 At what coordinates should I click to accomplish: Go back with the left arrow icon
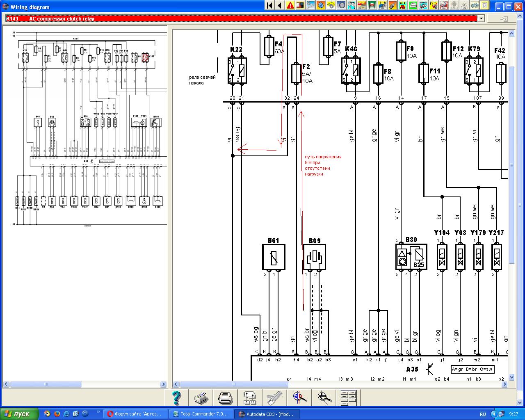pos(280,5)
